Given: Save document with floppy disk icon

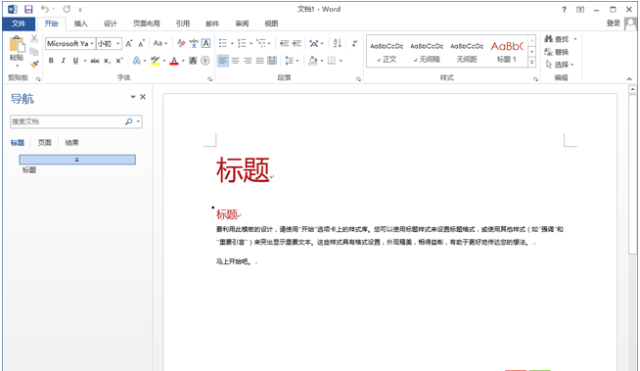Looking at the screenshot, I should tap(28, 9).
